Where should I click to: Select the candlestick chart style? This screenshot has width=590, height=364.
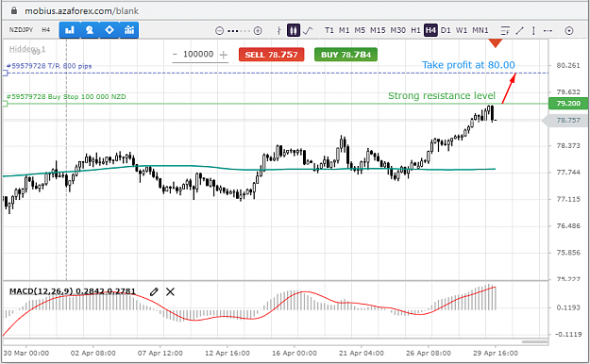pos(294,30)
